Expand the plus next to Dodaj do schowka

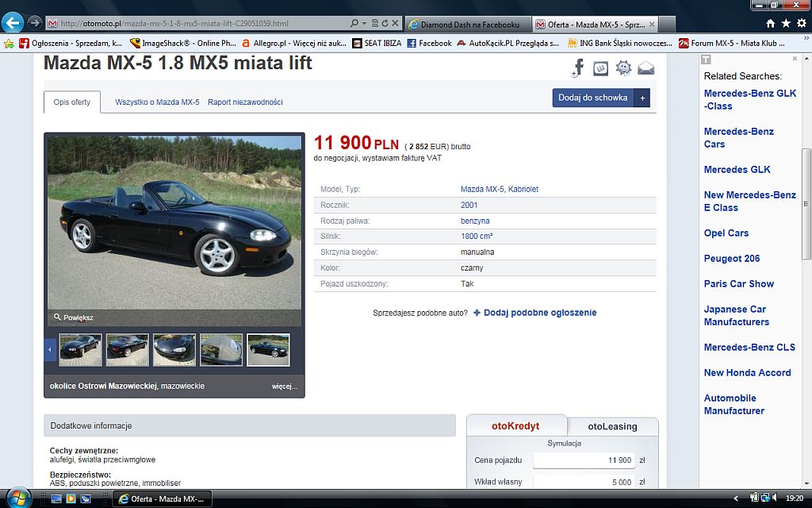642,98
